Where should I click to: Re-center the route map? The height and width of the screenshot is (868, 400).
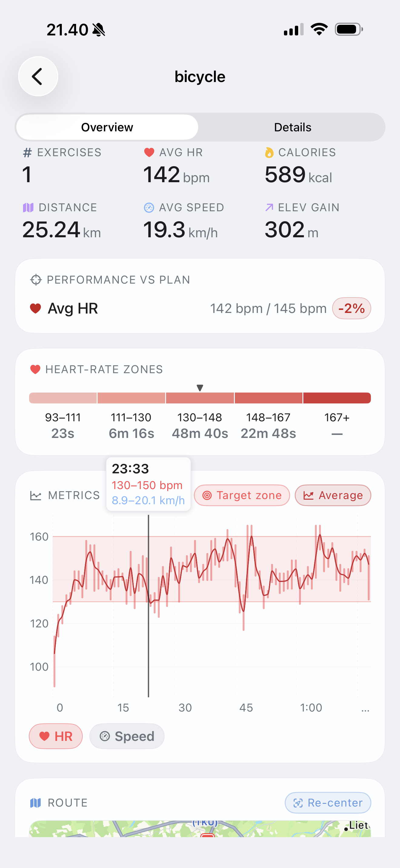click(x=328, y=803)
